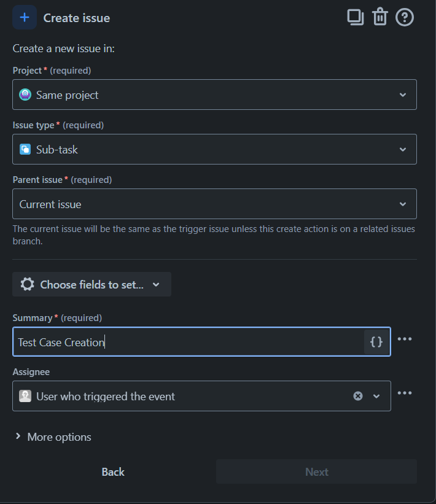436x504 pixels.
Task: Click the trash icon to delete this action
Action: tap(380, 17)
